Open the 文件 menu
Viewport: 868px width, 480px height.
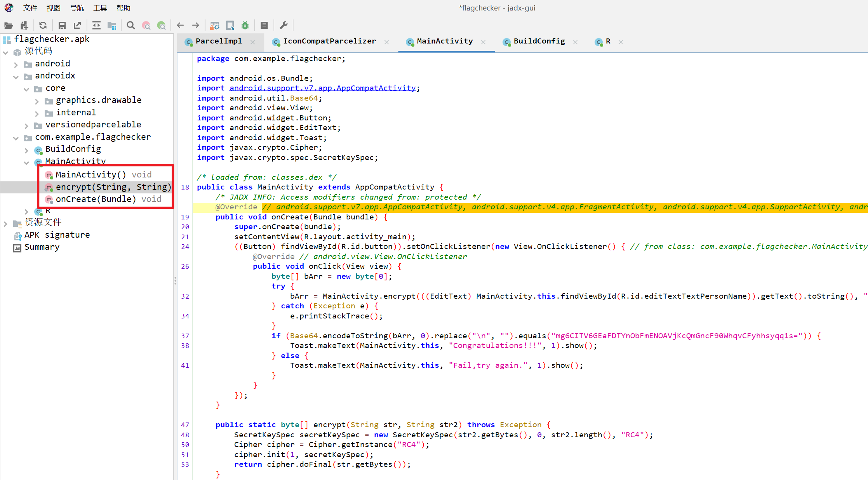30,8
